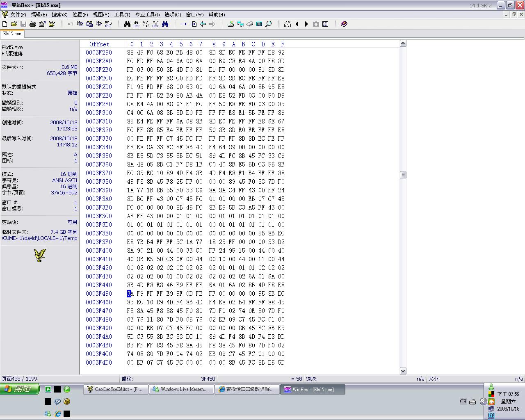Click the Copy Block toolbar icon
Image resolution: width=525 pixels, height=420 pixels.
80,24
